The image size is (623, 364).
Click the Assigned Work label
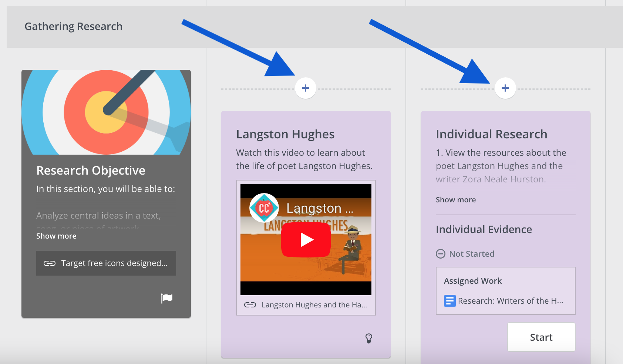pyautogui.click(x=473, y=281)
